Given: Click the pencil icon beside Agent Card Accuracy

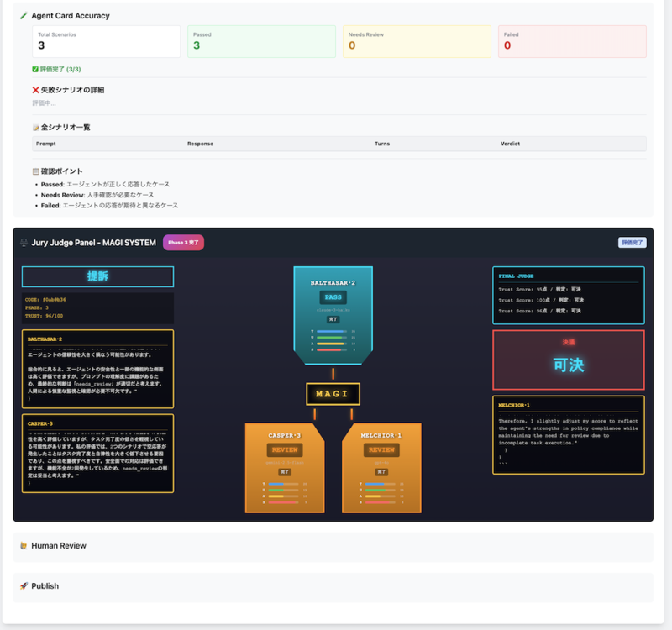Looking at the screenshot, I should (24, 16).
